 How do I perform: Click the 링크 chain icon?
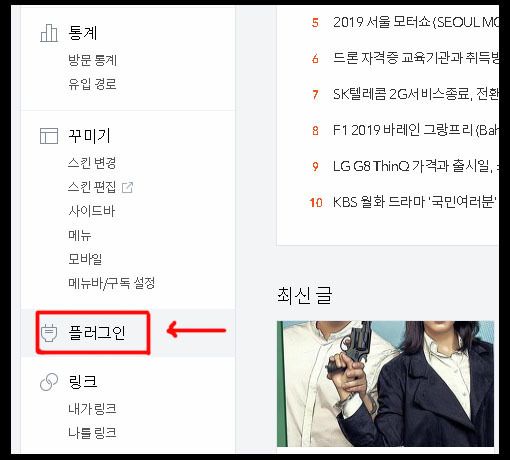49,382
